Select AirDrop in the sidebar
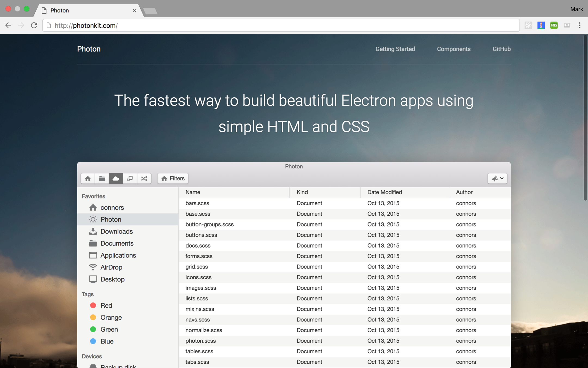This screenshot has width=588, height=368. point(111,267)
